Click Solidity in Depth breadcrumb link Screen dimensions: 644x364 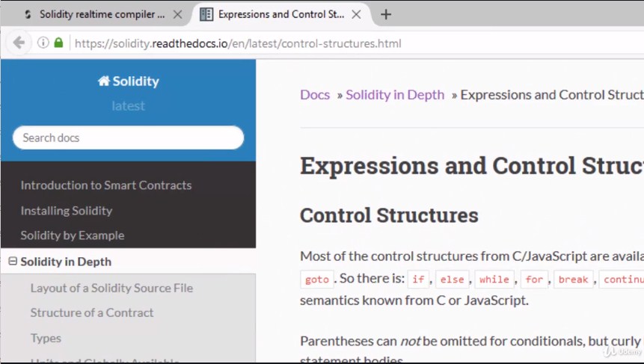[x=395, y=95]
